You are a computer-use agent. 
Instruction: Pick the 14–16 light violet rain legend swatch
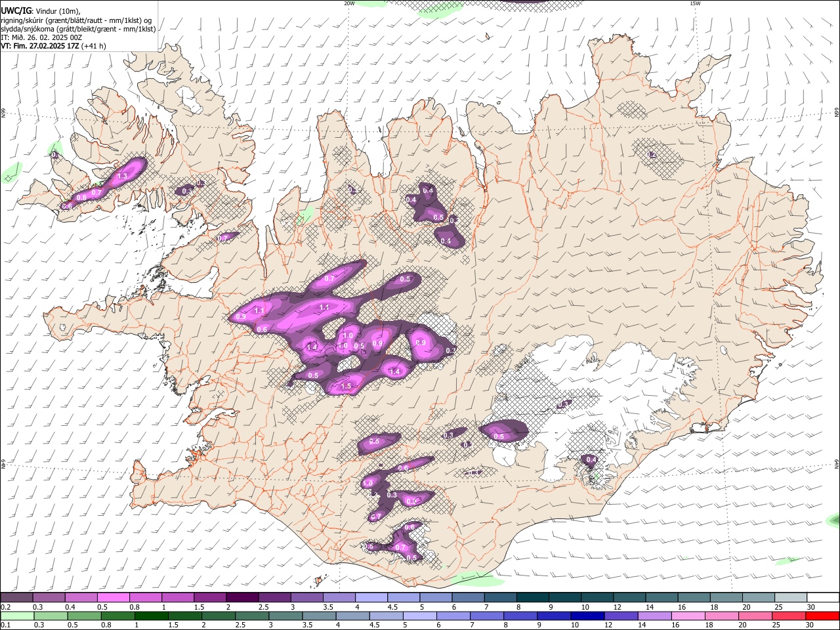pos(654,616)
